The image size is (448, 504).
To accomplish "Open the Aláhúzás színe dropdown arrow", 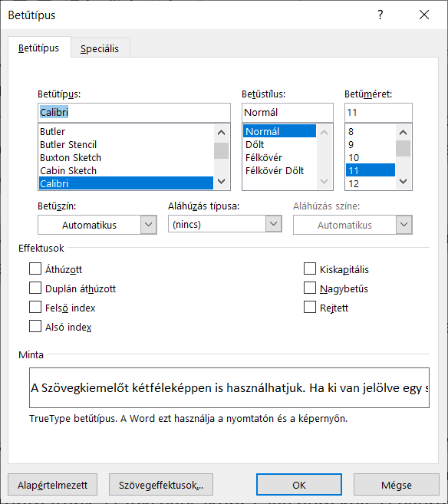I will tap(404, 225).
